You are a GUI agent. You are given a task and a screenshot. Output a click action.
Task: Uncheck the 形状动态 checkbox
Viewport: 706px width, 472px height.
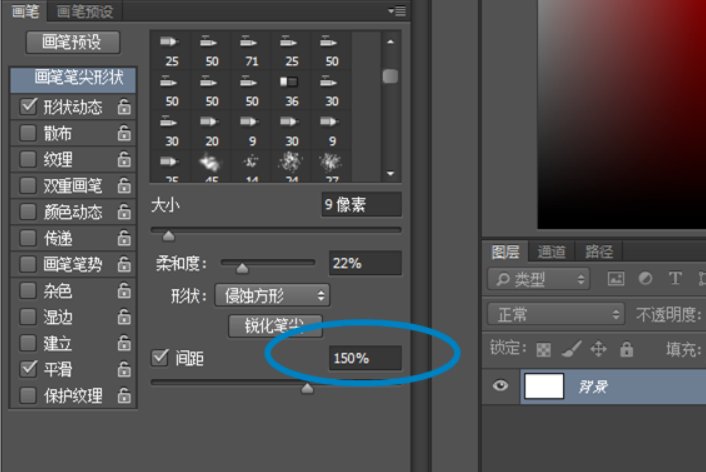coord(28,107)
